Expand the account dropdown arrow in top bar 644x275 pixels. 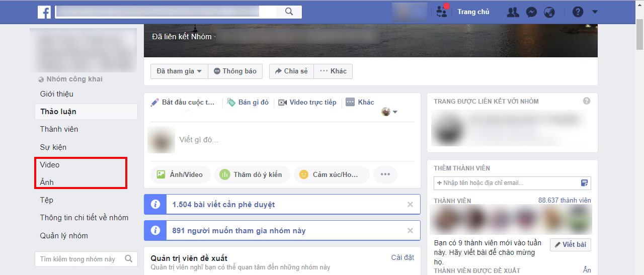pos(595,12)
